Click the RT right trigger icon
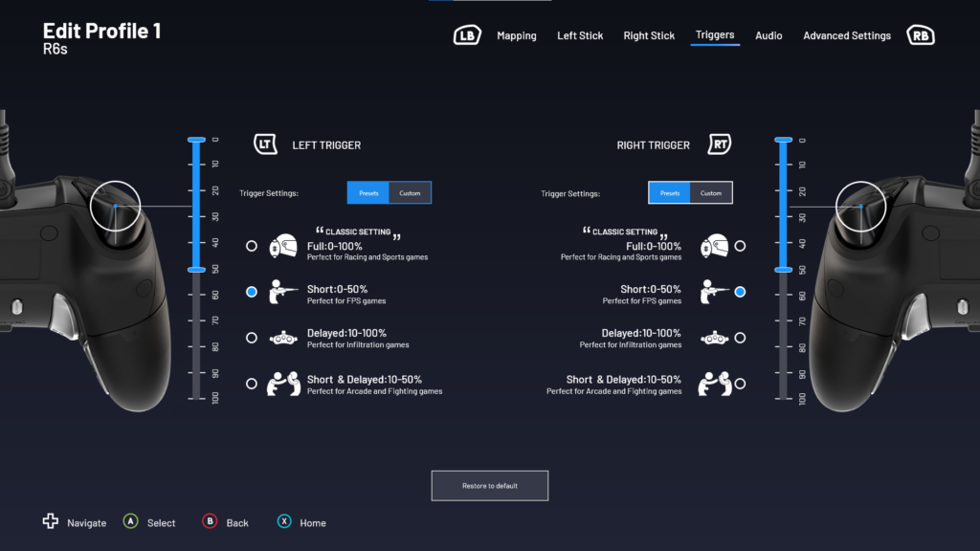This screenshot has width=980, height=551. coord(719,144)
